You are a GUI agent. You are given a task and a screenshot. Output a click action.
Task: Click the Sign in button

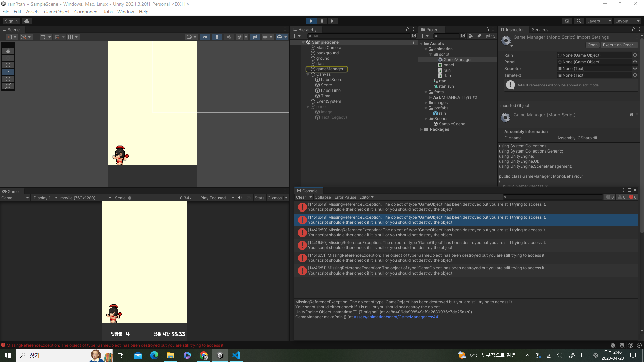pyautogui.click(x=11, y=21)
